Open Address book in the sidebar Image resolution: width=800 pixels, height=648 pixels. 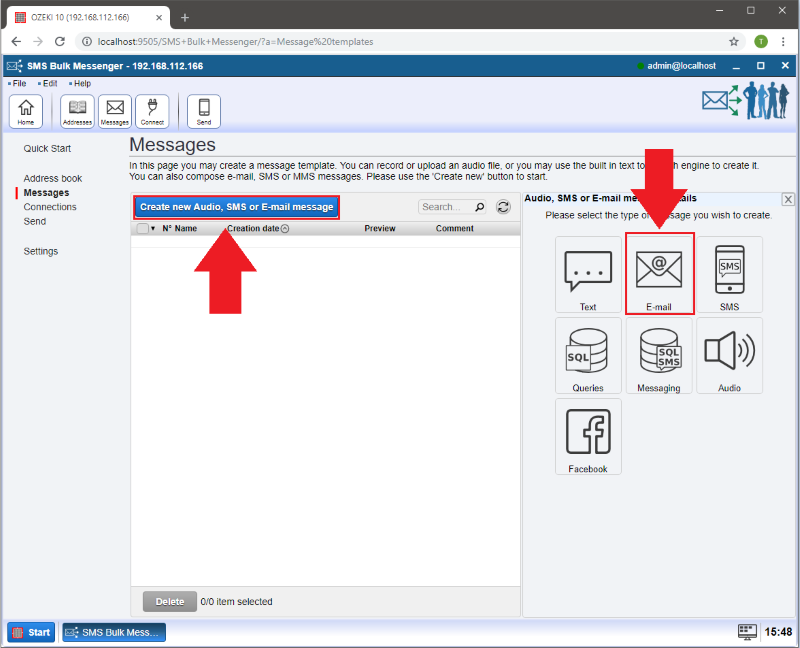pyautogui.click(x=53, y=178)
